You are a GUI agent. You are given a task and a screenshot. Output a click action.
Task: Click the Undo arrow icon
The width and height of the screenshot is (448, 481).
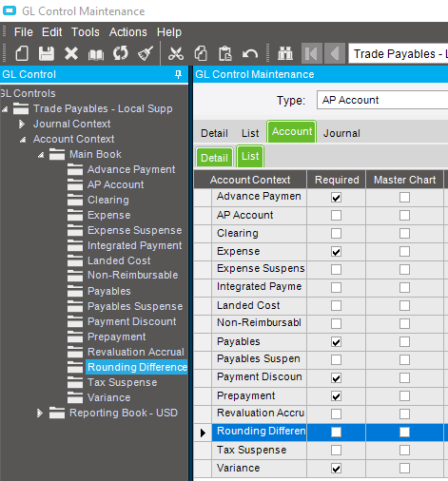(250, 53)
